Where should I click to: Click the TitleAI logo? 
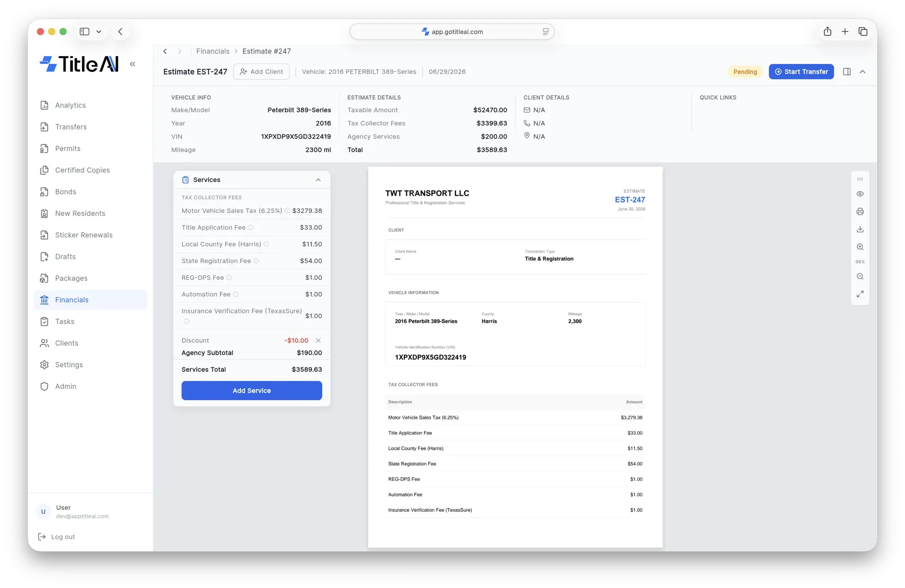[79, 64]
